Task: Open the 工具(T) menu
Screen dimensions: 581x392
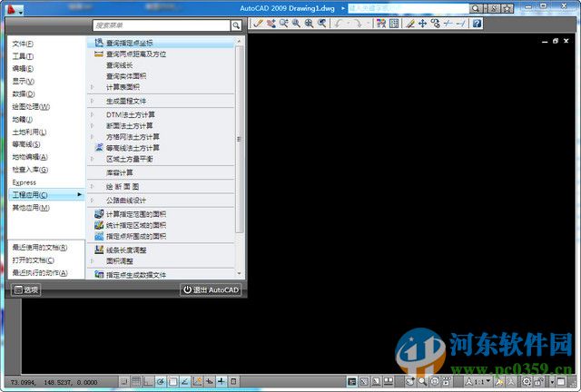Action: [23, 56]
